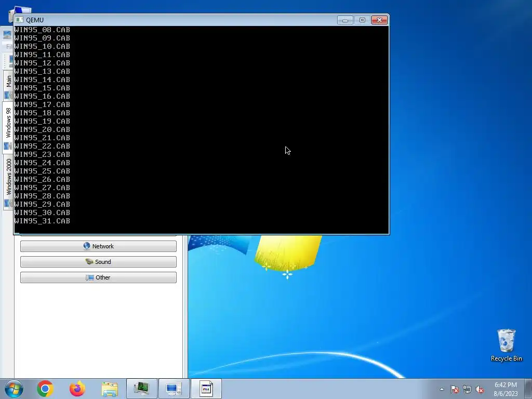Click the WIN95_14.CAB line
This screenshot has height=399, width=532.
(42, 79)
